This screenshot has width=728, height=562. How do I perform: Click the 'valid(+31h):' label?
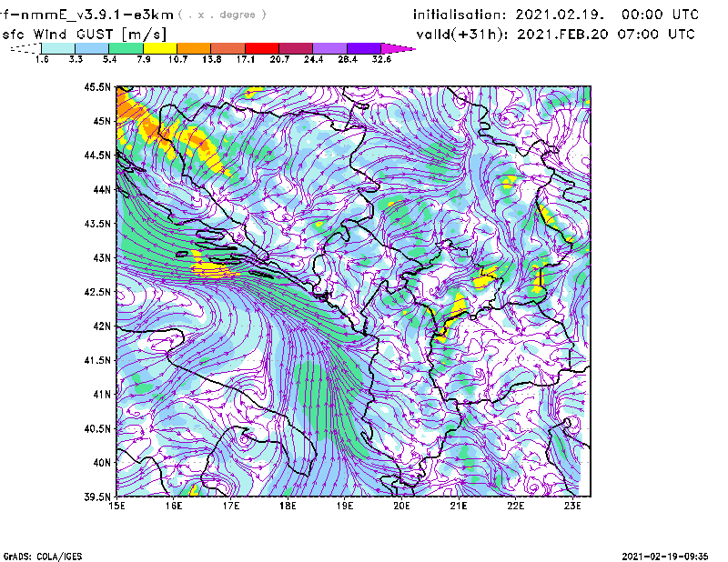[x=463, y=35]
